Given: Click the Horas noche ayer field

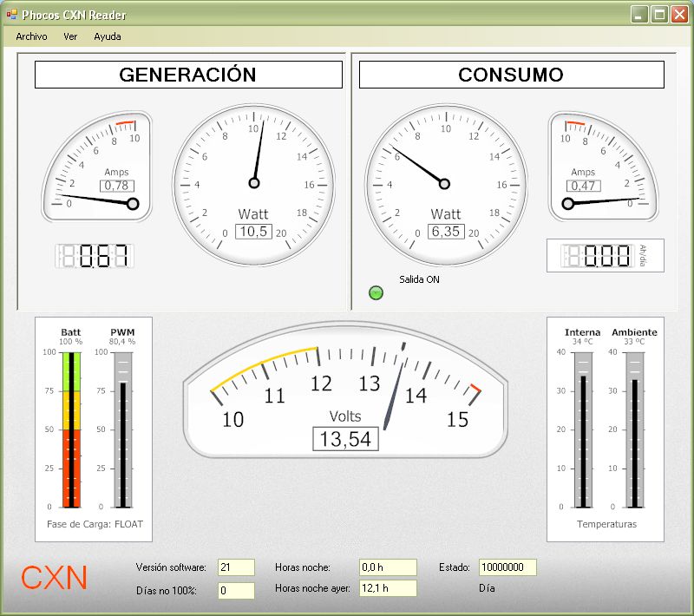Looking at the screenshot, I should tap(388, 588).
